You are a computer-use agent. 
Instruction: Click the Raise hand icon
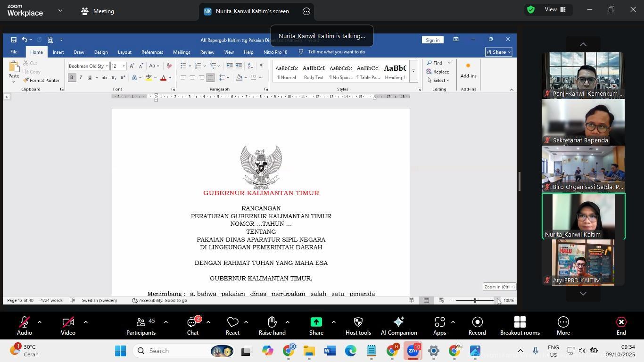pyautogui.click(x=272, y=326)
